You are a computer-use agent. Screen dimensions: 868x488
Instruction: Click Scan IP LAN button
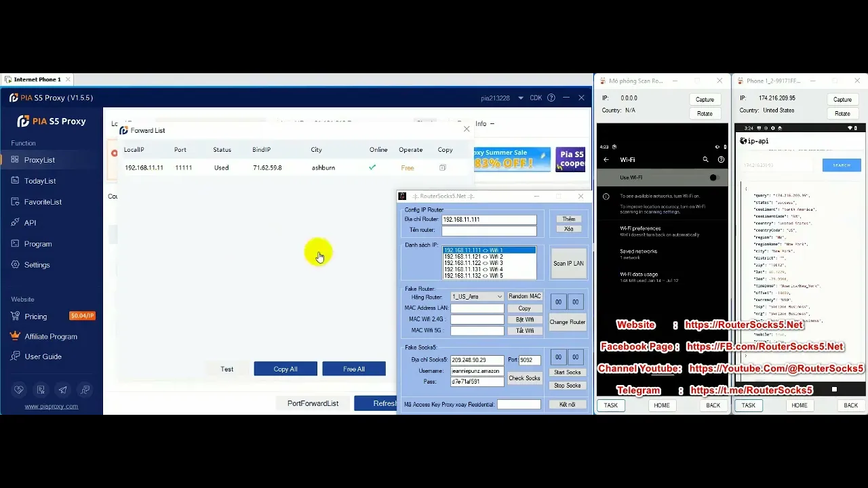tap(568, 264)
